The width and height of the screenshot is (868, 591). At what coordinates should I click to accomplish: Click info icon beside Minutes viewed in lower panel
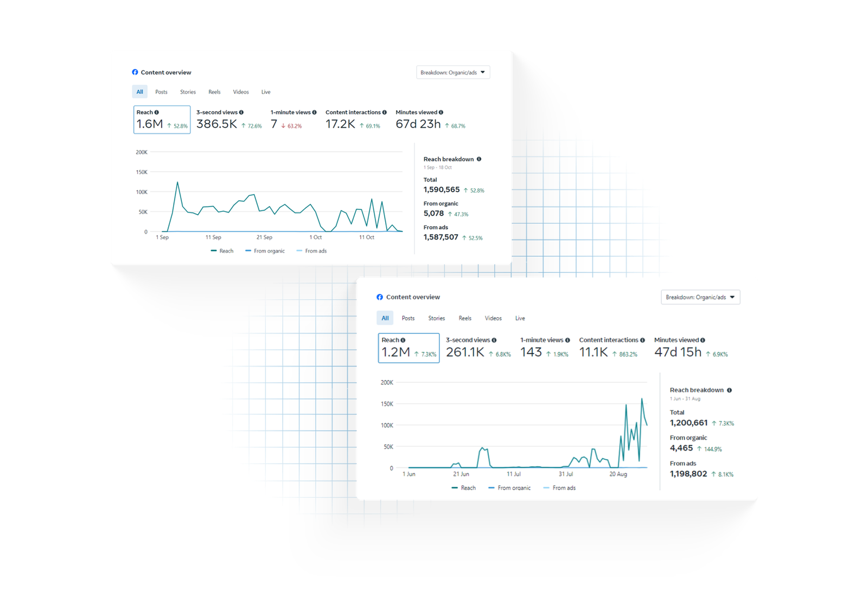point(703,340)
